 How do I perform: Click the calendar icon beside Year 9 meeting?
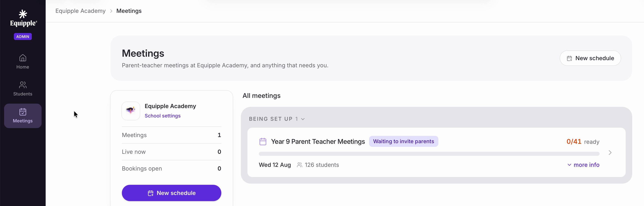[263, 142]
